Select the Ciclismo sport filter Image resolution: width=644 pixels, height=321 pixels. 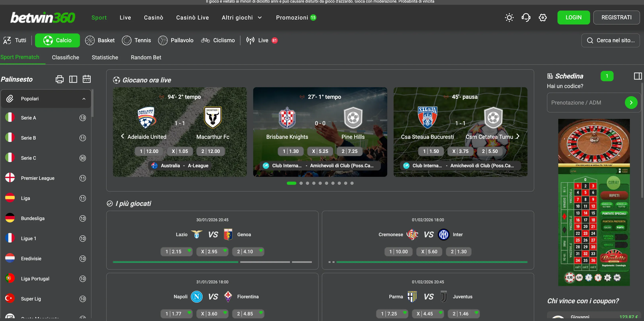point(218,40)
